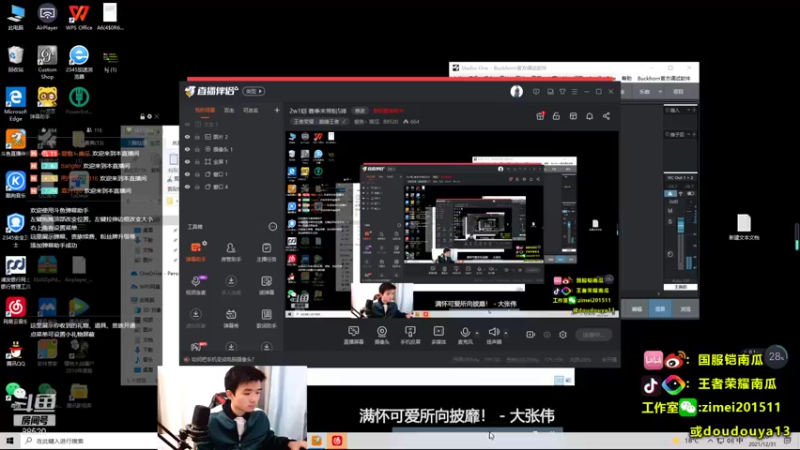800x450 pixels.
Task: Click the user avatar in the title bar
Action: (x=516, y=91)
